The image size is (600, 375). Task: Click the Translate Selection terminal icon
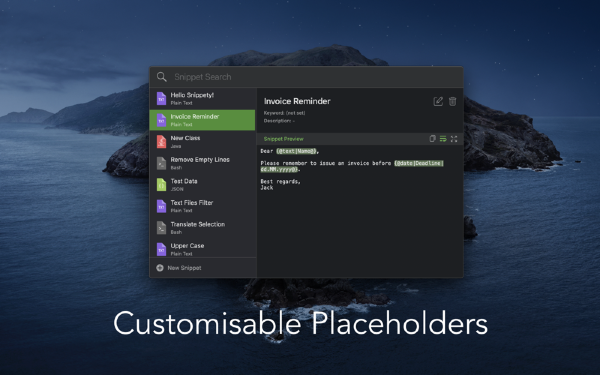click(x=161, y=228)
